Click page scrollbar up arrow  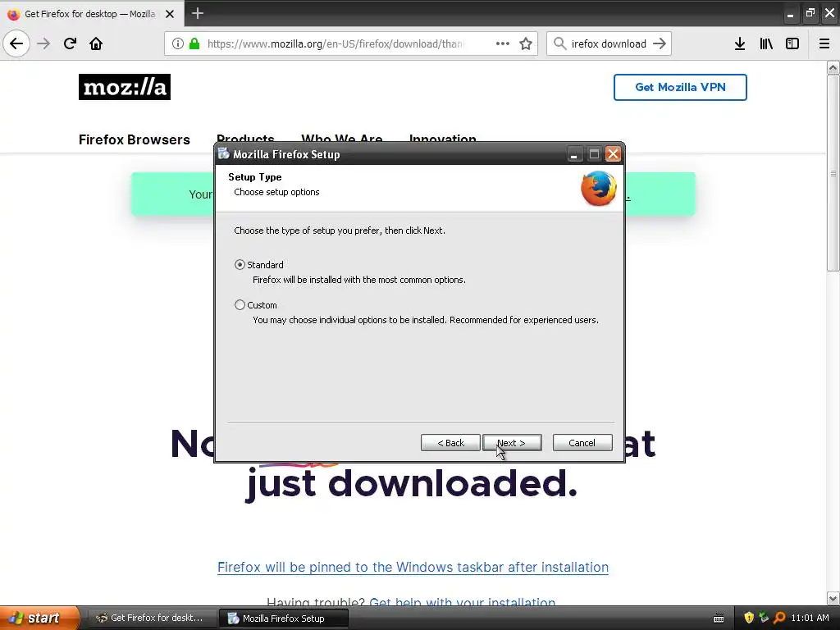[833, 67]
